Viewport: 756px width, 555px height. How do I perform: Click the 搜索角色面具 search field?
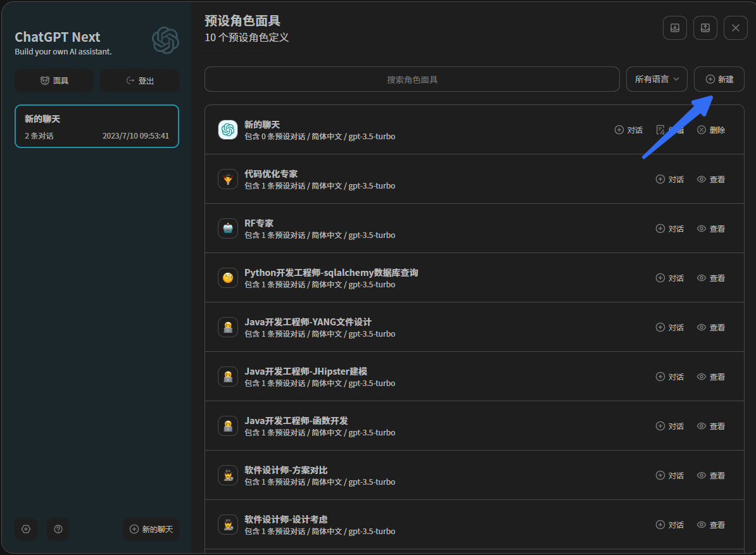[x=412, y=80]
